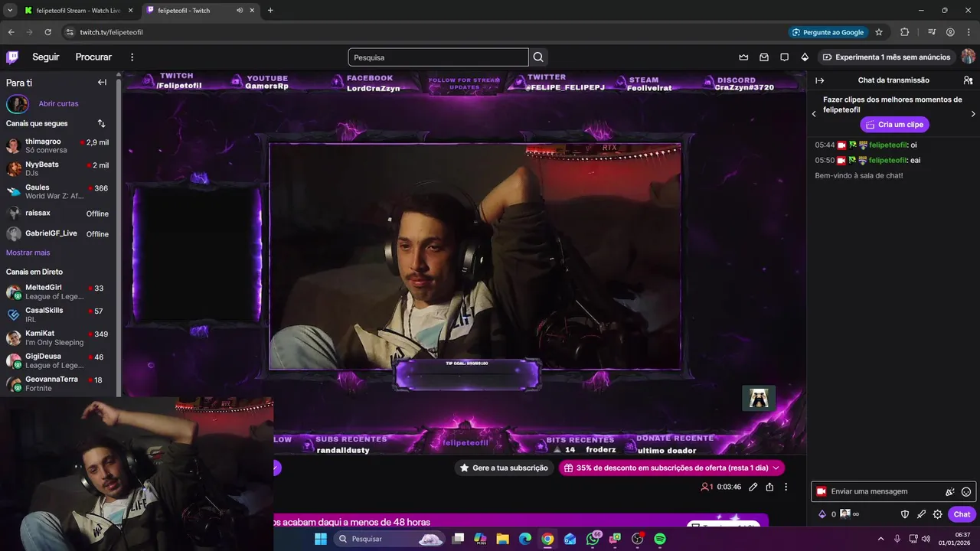Toggle mod sword icon below chat
Image resolution: width=980 pixels, height=551 pixels.
[921, 514]
